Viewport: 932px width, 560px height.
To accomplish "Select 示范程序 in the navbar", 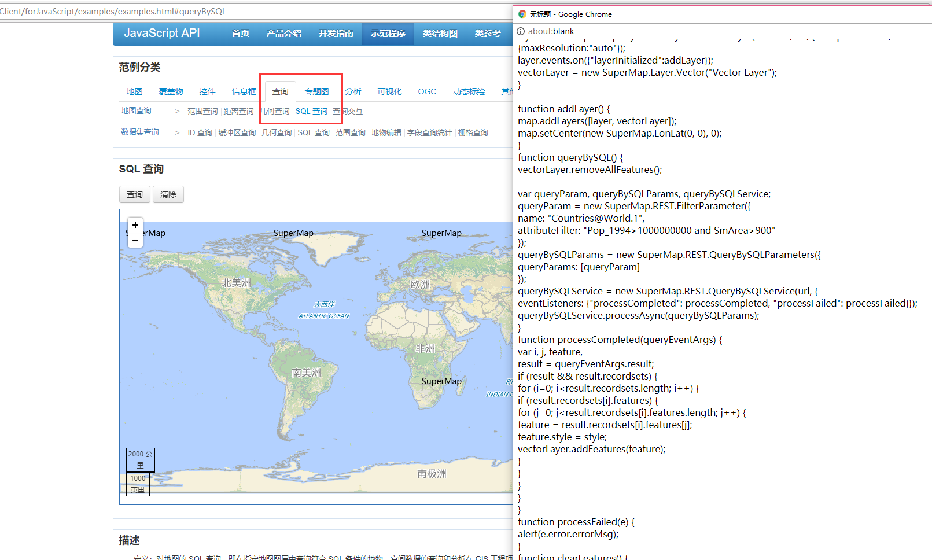I will click(x=388, y=34).
